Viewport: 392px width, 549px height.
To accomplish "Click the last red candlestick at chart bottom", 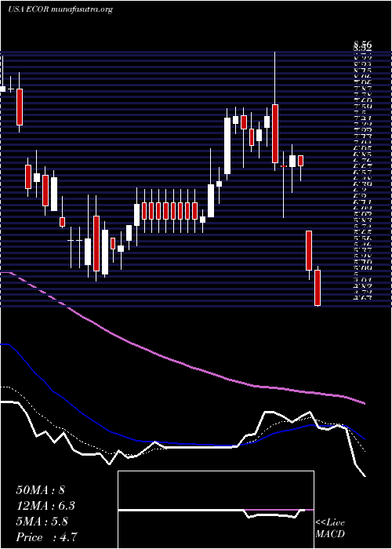I will tap(318, 288).
